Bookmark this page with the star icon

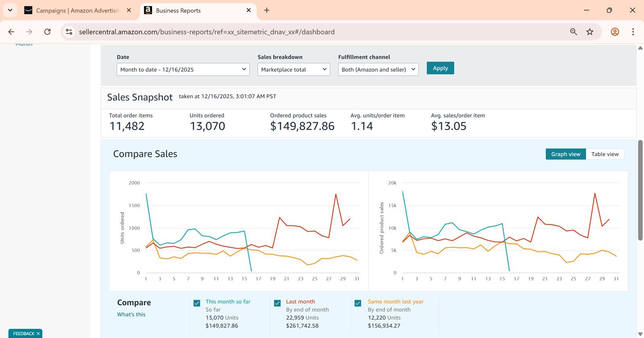click(590, 32)
